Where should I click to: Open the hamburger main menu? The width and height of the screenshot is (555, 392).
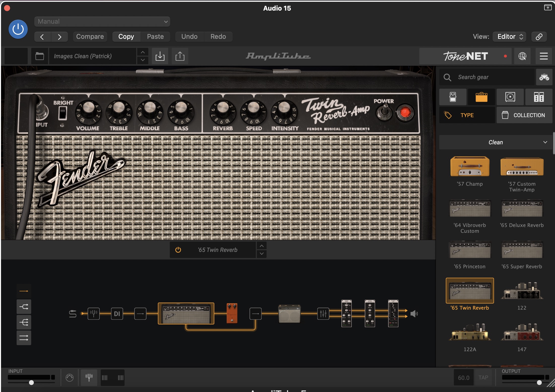[544, 56]
